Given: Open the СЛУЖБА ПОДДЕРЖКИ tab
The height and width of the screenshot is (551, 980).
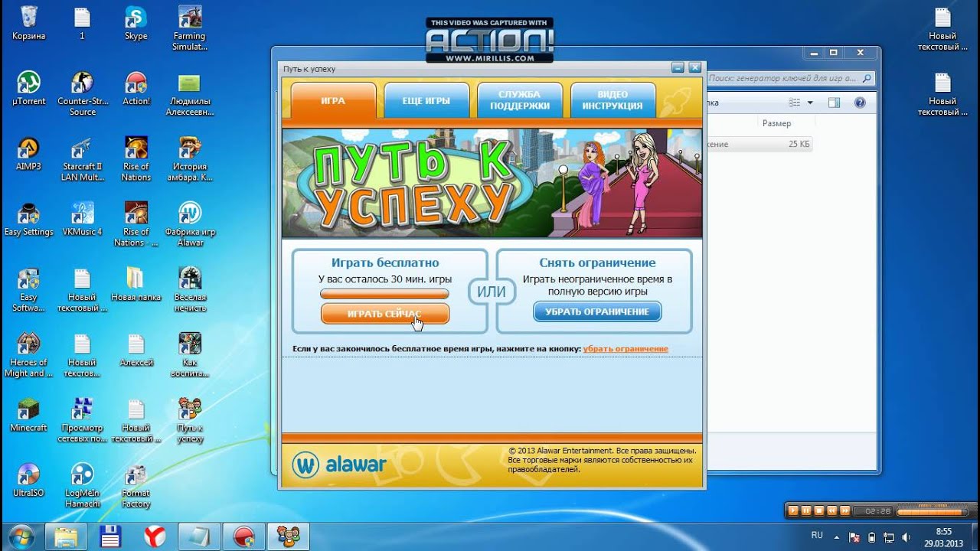Looking at the screenshot, I should [x=520, y=100].
